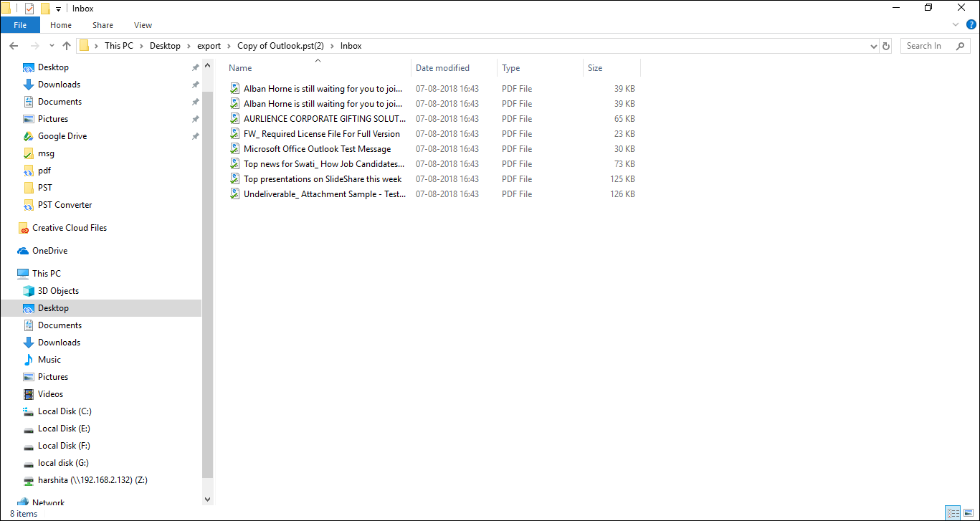
Task: Select FW_ Required License File PDF icon
Action: pos(234,134)
